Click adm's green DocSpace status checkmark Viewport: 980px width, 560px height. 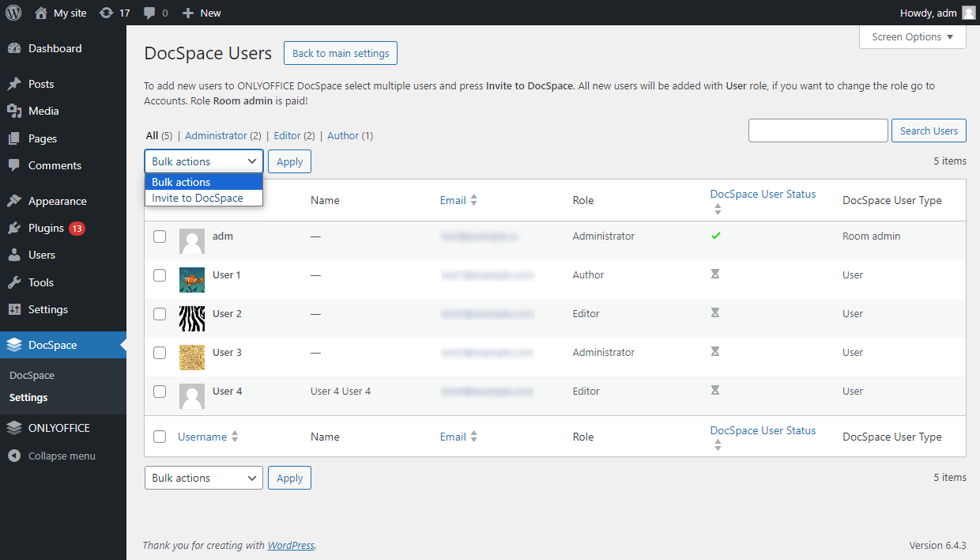click(715, 236)
